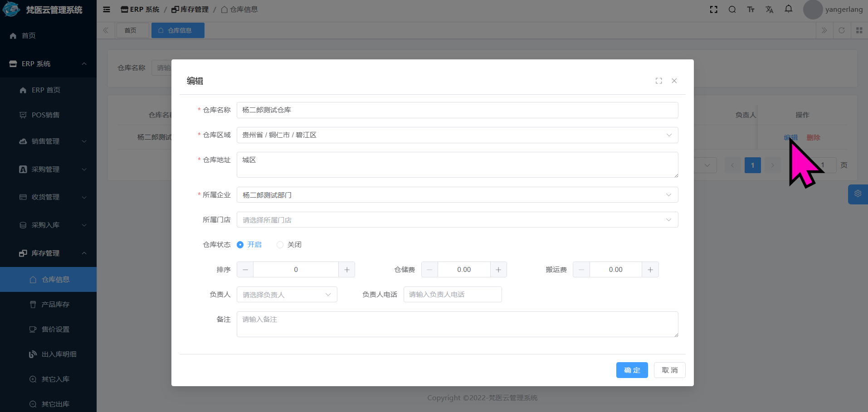The height and width of the screenshot is (412, 868).
Task: Open the 仓库区域 cascader dropdown
Action: pos(457,135)
